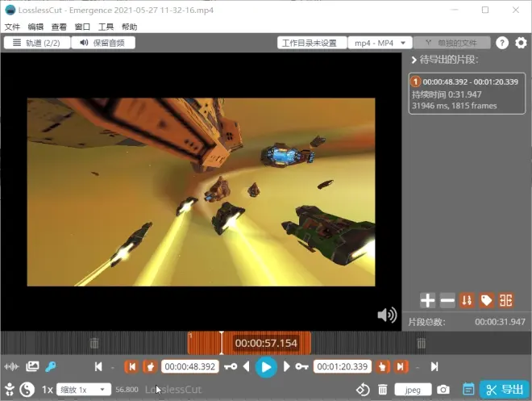Jump to the segment start marker

(131, 366)
